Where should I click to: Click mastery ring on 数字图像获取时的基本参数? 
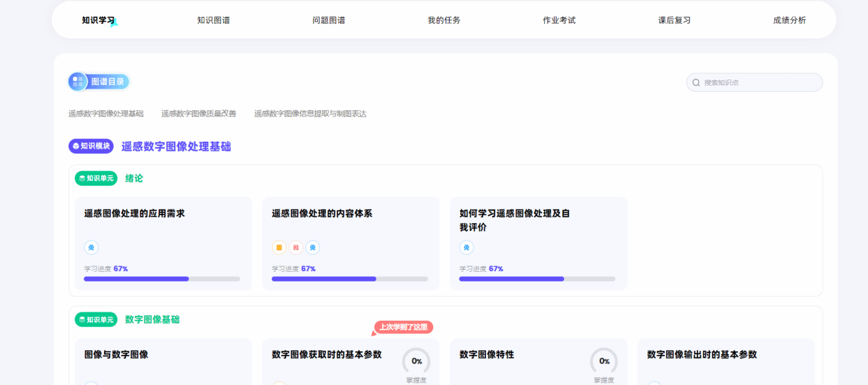click(416, 361)
